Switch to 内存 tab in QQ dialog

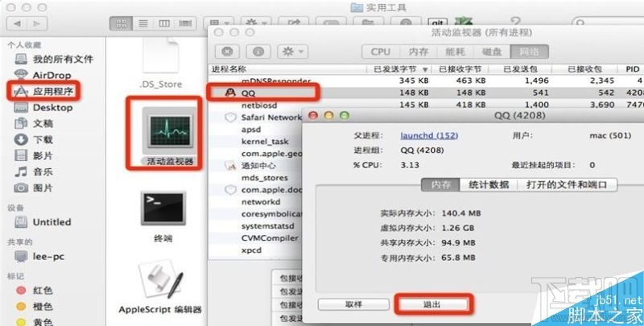(x=440, y=185)
